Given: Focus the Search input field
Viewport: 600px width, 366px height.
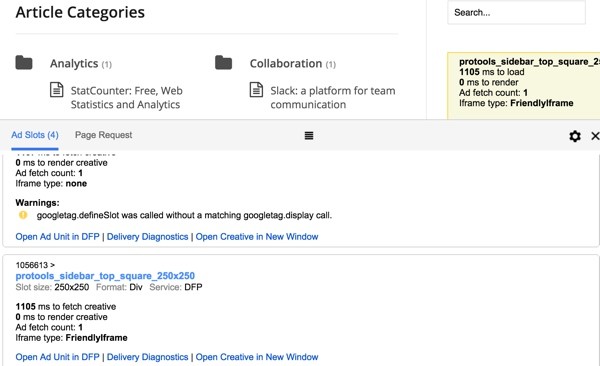Looking at the screenshot, I should click(x=516, y=13).
